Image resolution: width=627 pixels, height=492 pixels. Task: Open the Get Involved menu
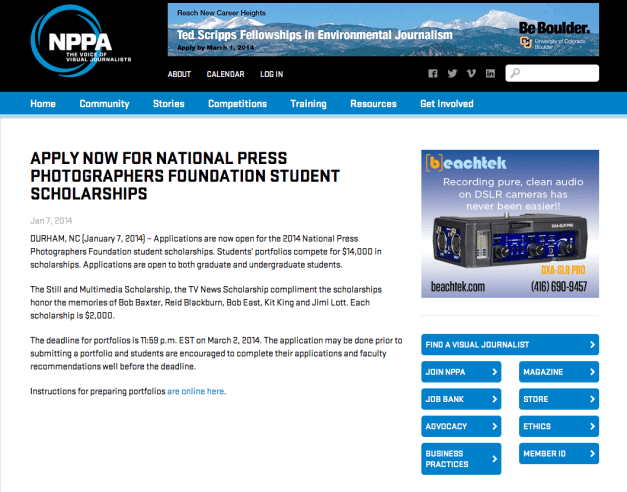click(x=447, y=104)
